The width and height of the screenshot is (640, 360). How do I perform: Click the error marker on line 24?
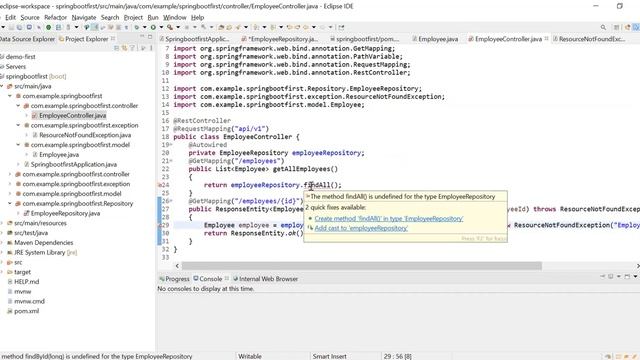pos(160,185)
